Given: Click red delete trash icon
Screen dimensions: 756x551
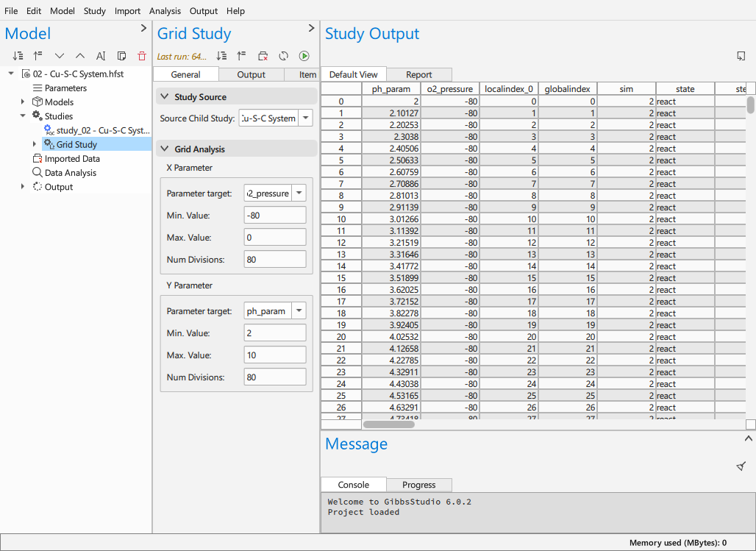Looking at the screenshot, I should (142, 56).
